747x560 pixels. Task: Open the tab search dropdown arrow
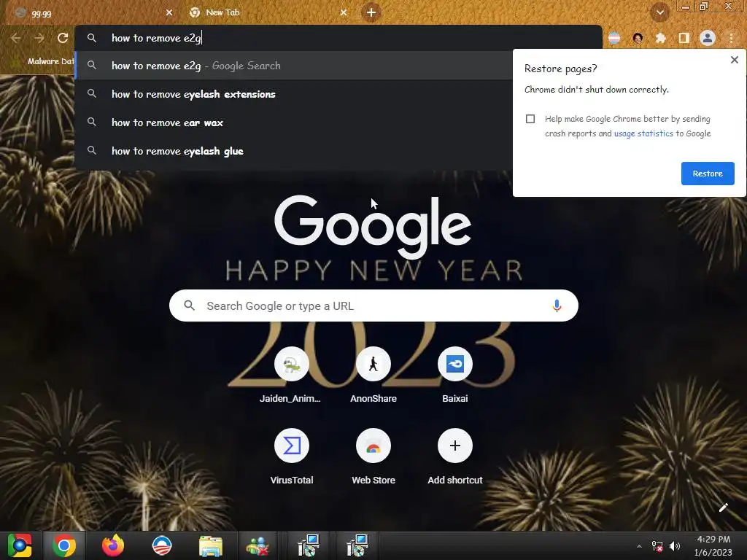pyautogui.click(x=659, y=12)
